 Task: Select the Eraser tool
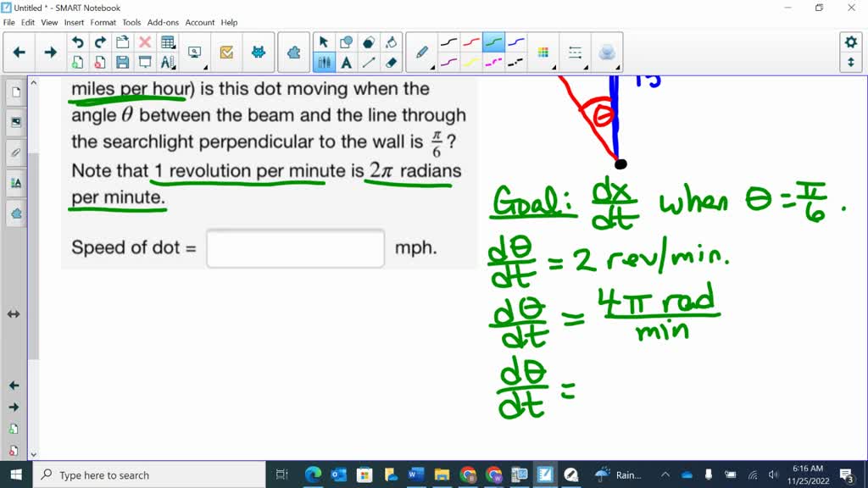coord(390,63)
